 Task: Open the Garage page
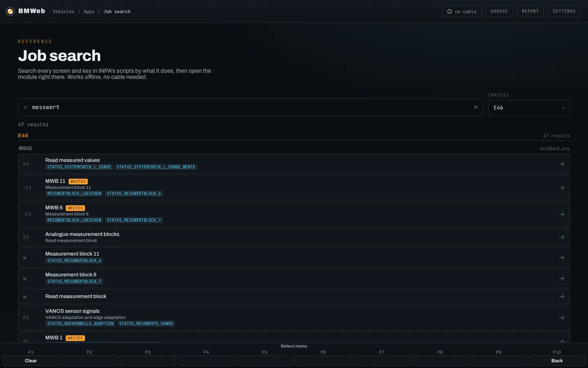click(x=499, y=11)
